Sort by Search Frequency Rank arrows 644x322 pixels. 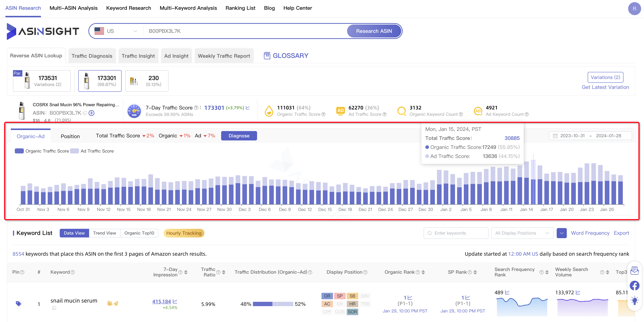pyautogui.click(x=547, y=272)
